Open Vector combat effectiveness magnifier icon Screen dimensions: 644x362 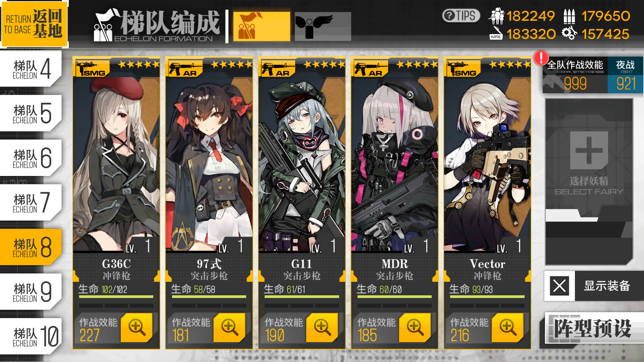click(508, 327)
